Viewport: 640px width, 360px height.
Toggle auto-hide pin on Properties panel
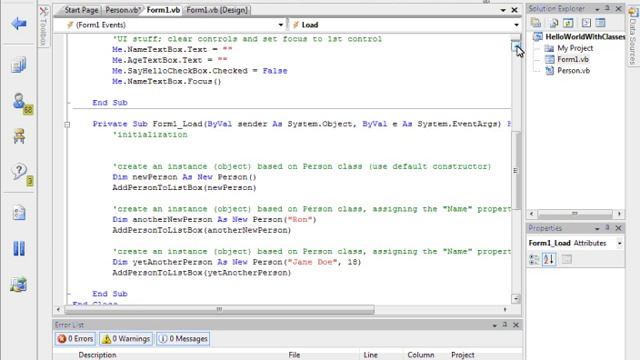coord(607,228)
